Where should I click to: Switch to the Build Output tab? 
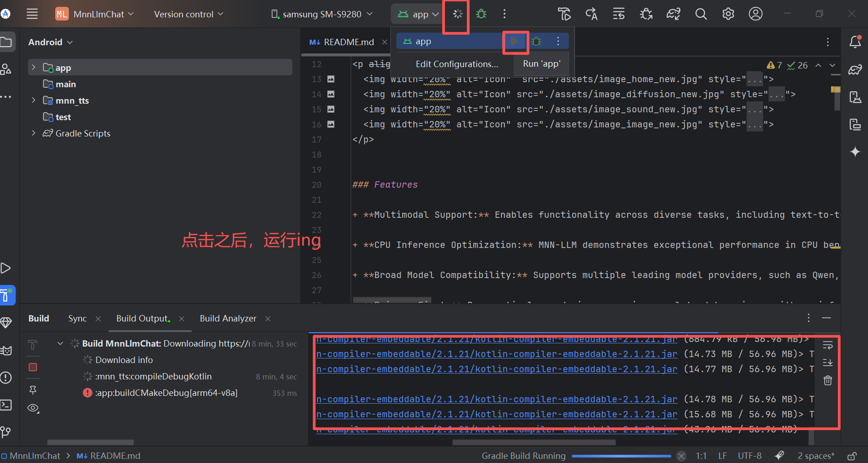click(x=142, y=318)
